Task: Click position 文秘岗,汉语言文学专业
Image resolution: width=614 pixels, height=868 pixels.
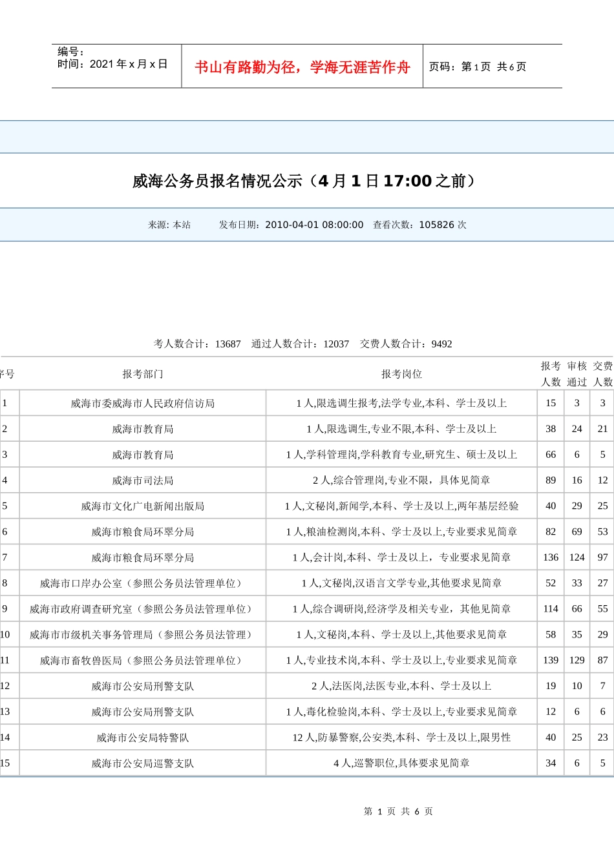Action: pyautogui.click(x=401, y=583)
